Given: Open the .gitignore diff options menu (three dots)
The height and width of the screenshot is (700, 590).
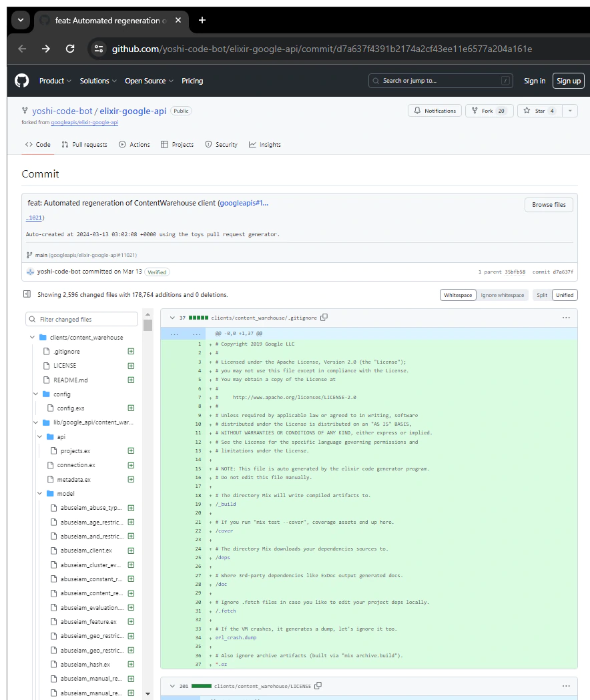Looking at the screenshot, I should (566, 318).
